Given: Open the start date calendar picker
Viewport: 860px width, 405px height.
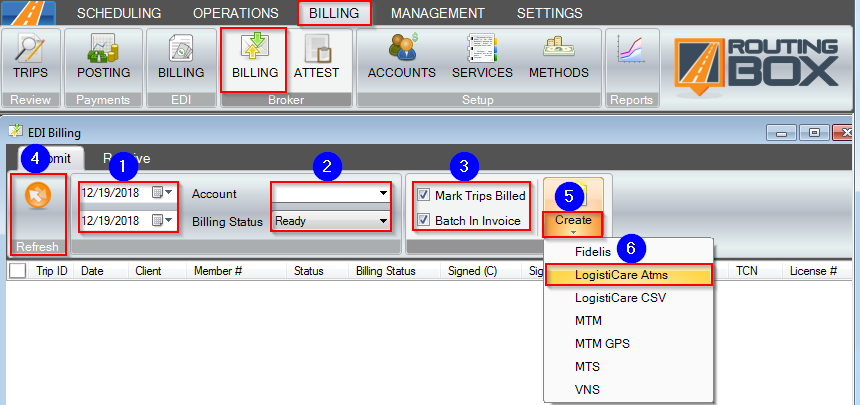Looking at the screenshot, I should tap(161, 193).
